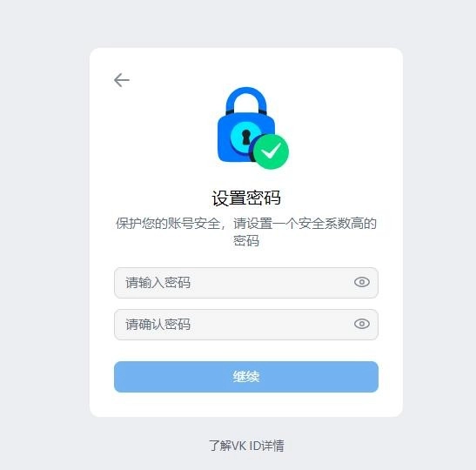Click the shackle of the padlock icon
The width and height of the screenshot is (476, 470).
click(246, 101)
